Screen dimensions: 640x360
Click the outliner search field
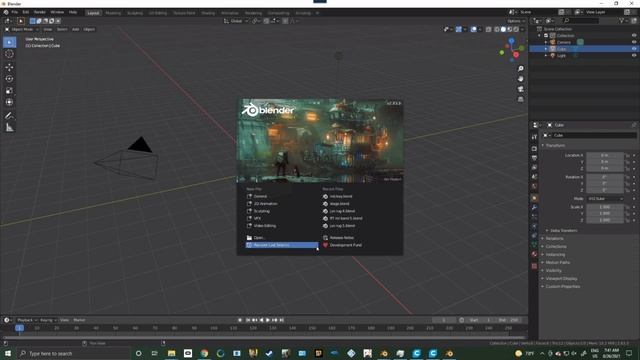(581, 20)
